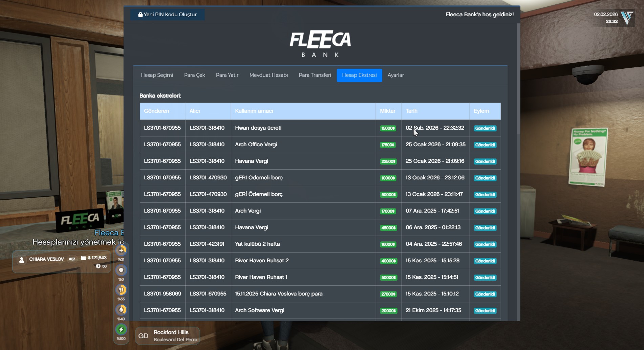
Task: Click the date "21 Ekim 2025 - 14:17:35"
Action: [x=433, y=310]
